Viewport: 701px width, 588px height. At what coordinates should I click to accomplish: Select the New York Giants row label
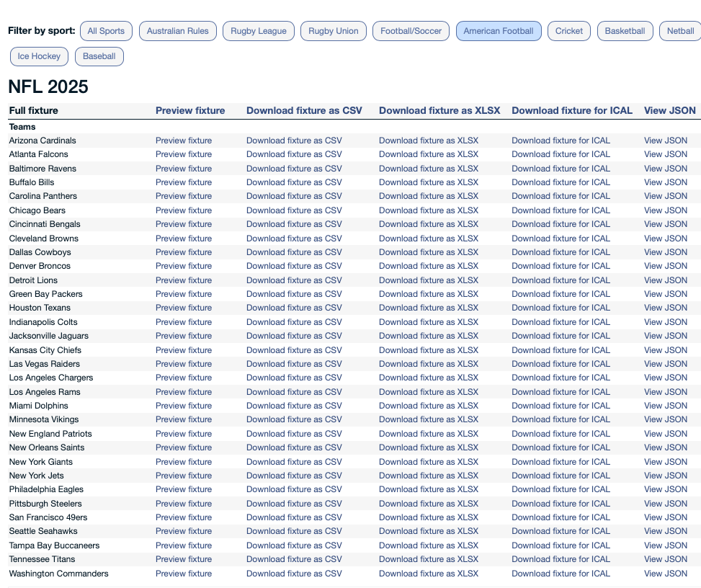tap(40, 462)
